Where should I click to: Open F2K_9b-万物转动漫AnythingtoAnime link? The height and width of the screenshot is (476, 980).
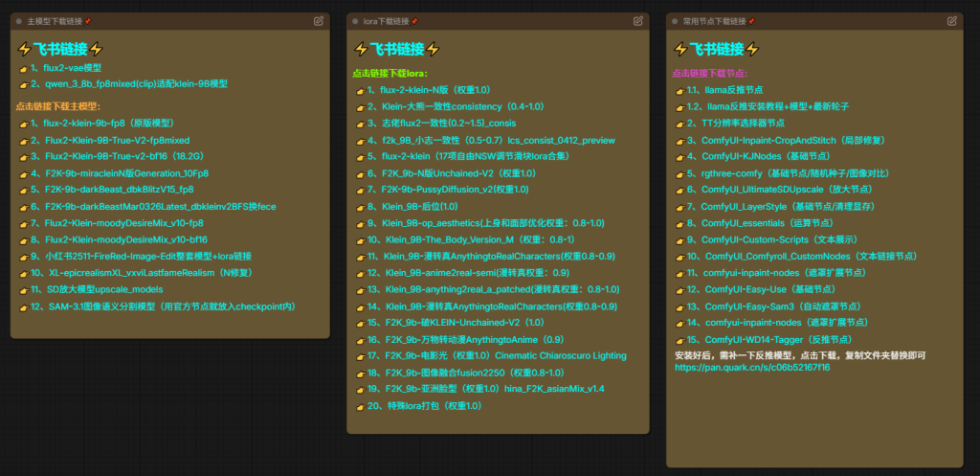click(x=466, y=340)
